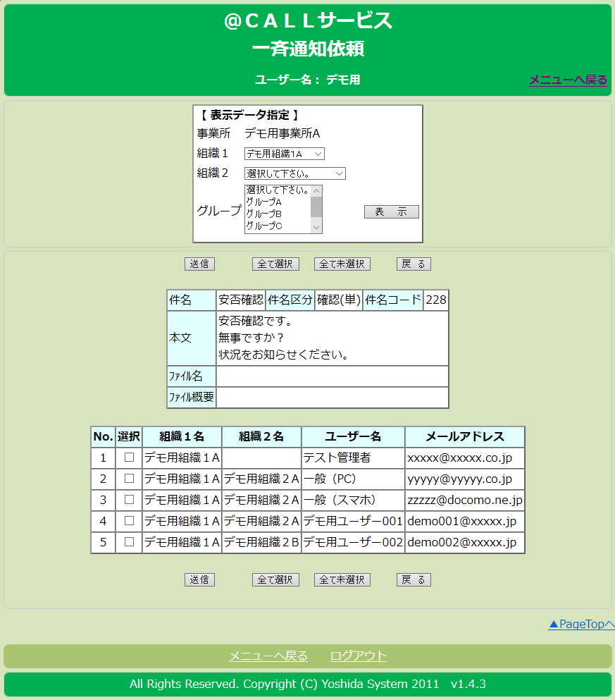Click the group list scroll-up arrow
Viewport: 615px width, 700px height.
tap(316, 191)
